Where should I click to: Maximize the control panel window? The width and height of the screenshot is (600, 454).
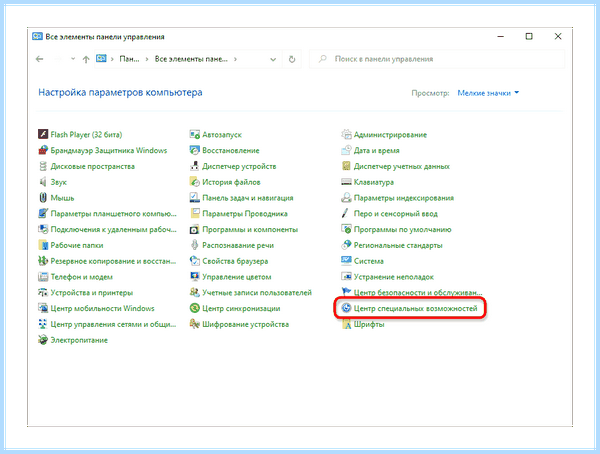click(529, 36)
